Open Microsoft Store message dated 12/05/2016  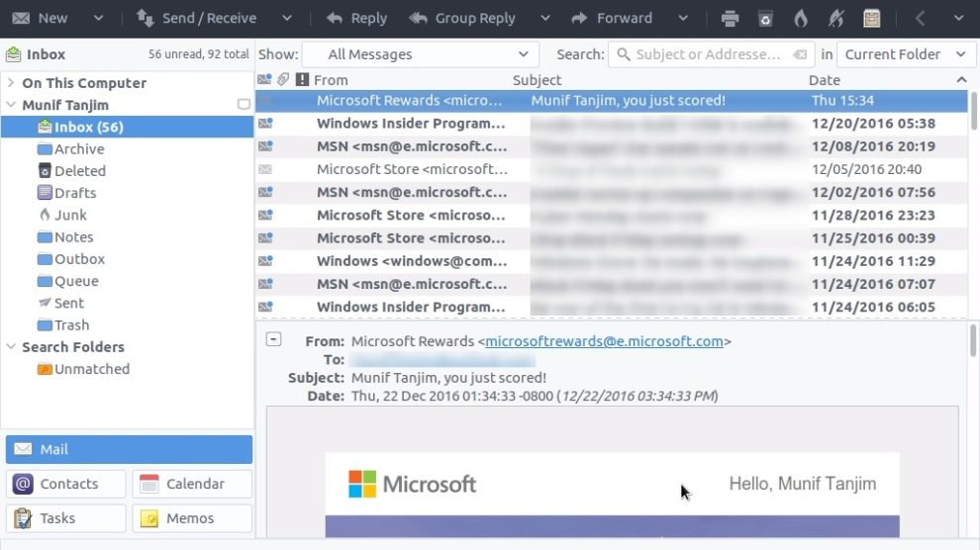611,169
